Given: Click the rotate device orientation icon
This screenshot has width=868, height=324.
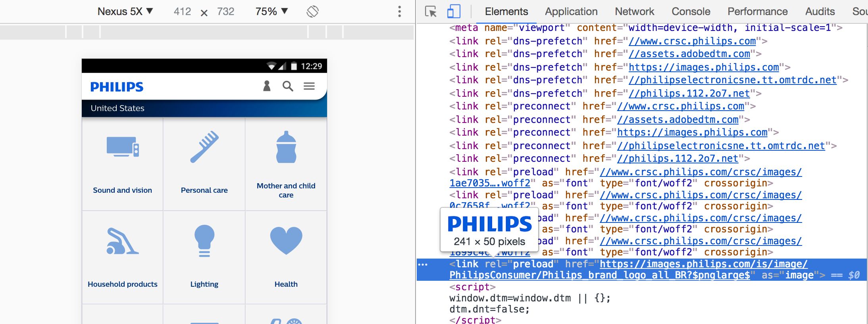Looking at the screenshot, I should point(312,12).
